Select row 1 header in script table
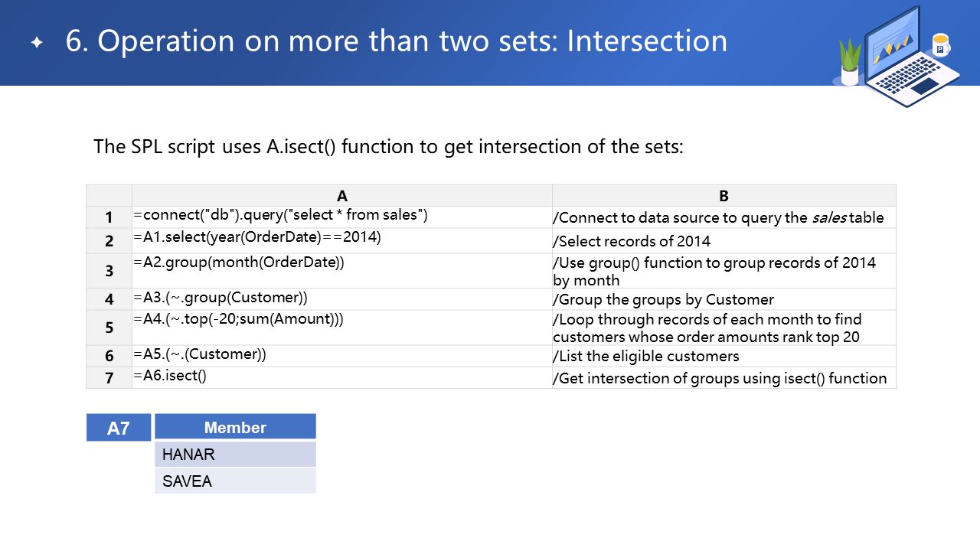This screenshot has height=551, width=980. [109, 217]
